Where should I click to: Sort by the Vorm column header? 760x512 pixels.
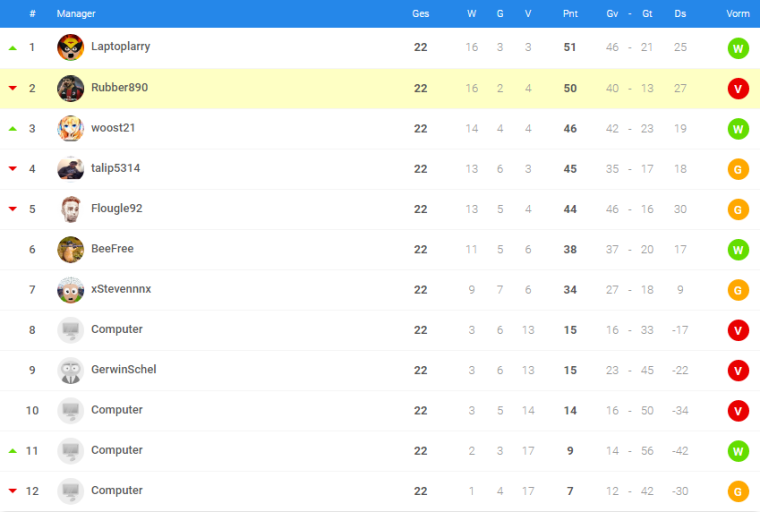pos(738,14)
